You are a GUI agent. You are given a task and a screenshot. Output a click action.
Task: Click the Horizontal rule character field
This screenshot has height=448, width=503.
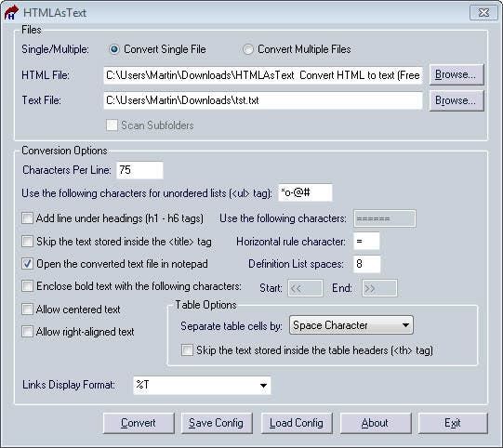pos(366,241)
